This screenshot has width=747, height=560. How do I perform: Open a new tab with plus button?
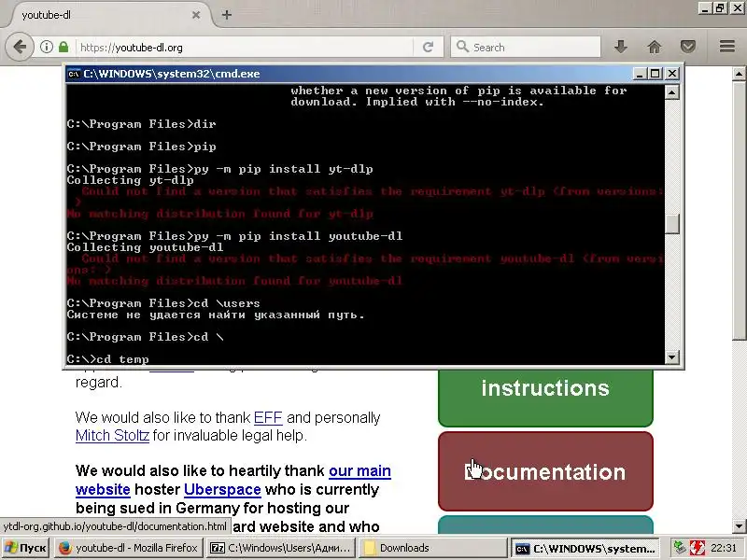click(227, 15)
